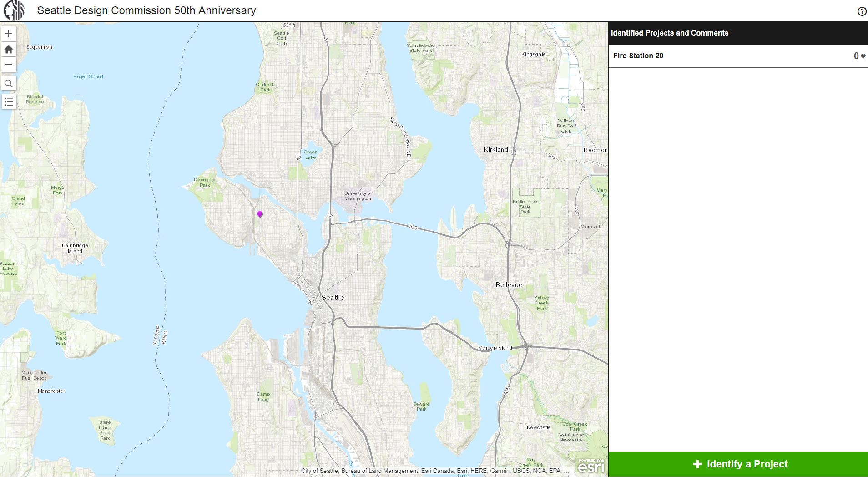The height and width of the screenshot is (477, 868).
Task: Click the plus icon on Identify a Project
Action: [697, 464]
